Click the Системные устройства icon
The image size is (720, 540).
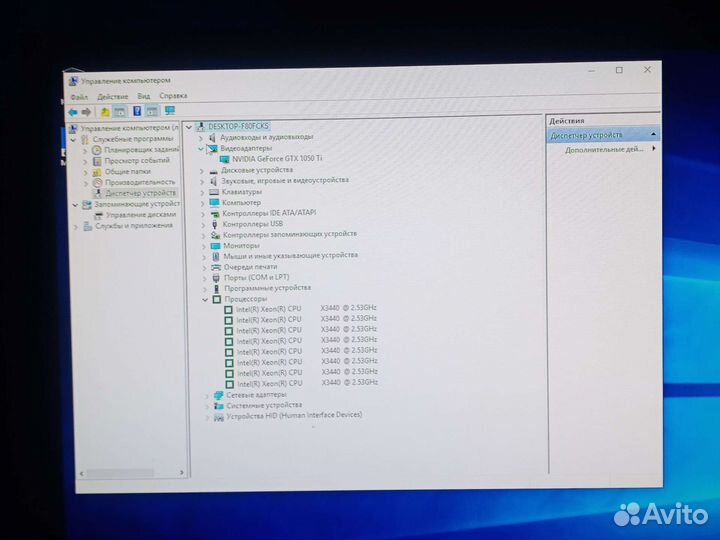click(x=219, y=406)
